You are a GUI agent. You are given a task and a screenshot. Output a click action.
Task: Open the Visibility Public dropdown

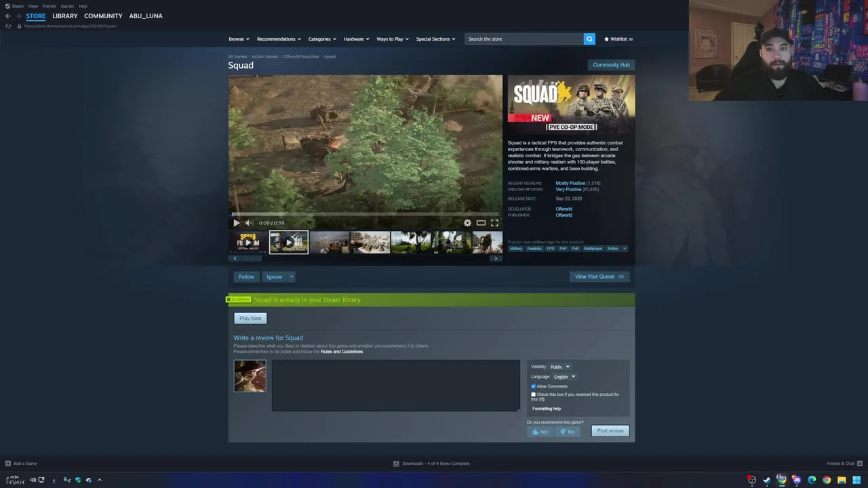[560, 367]
